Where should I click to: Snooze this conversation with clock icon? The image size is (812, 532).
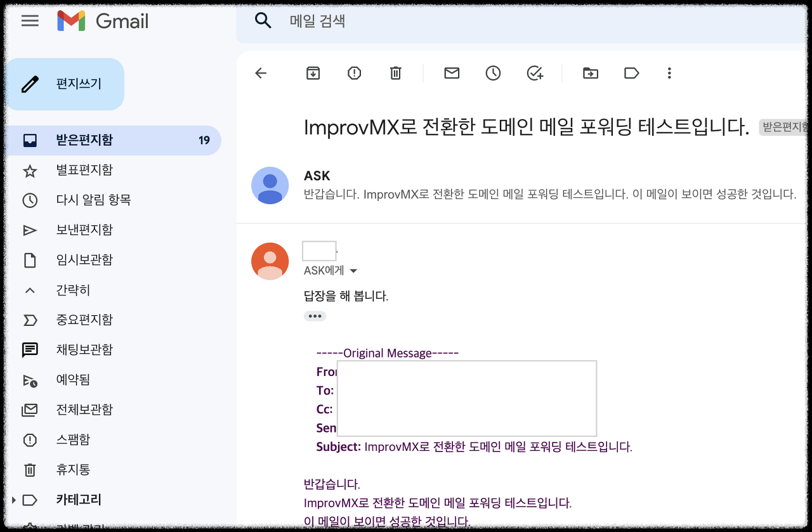[x=493, y=73]
